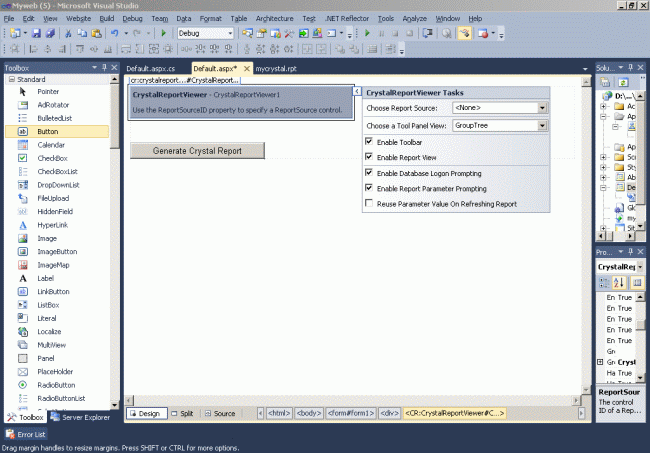The width and height of the screenshot is (650, 453).
Task: Switch to Design view
Action: tap(147, 413)
